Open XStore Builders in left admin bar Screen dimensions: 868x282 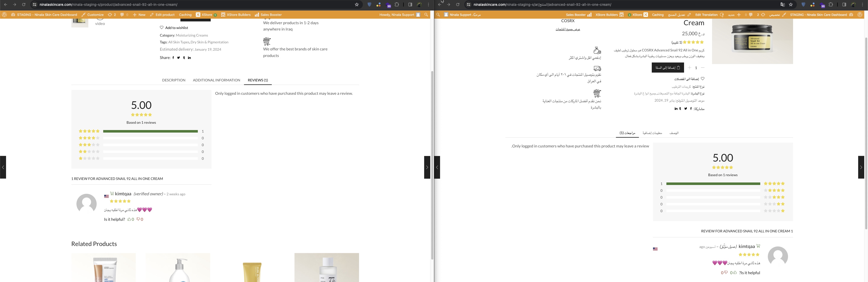click(235, 15)
